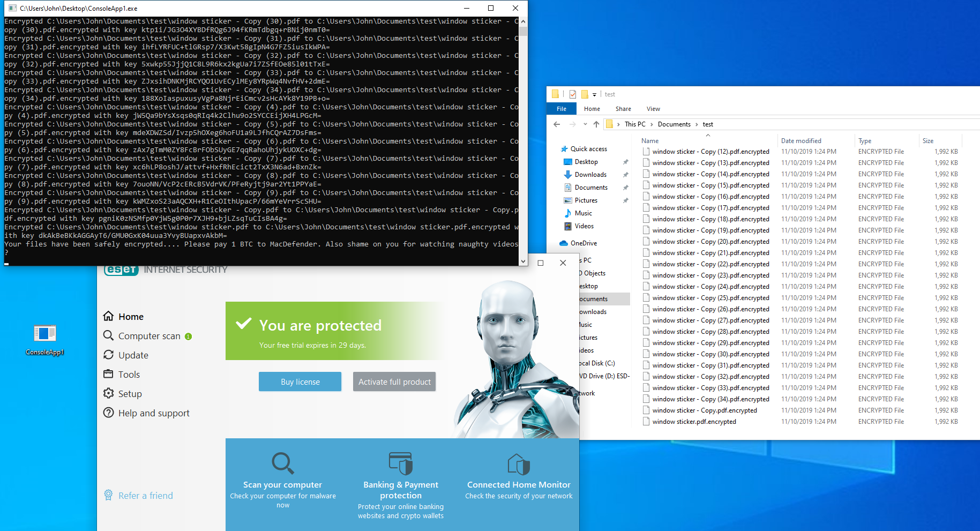Sort files by the Type column header
The width and height of the screenshot is (980, 531).
click(887, 141)
